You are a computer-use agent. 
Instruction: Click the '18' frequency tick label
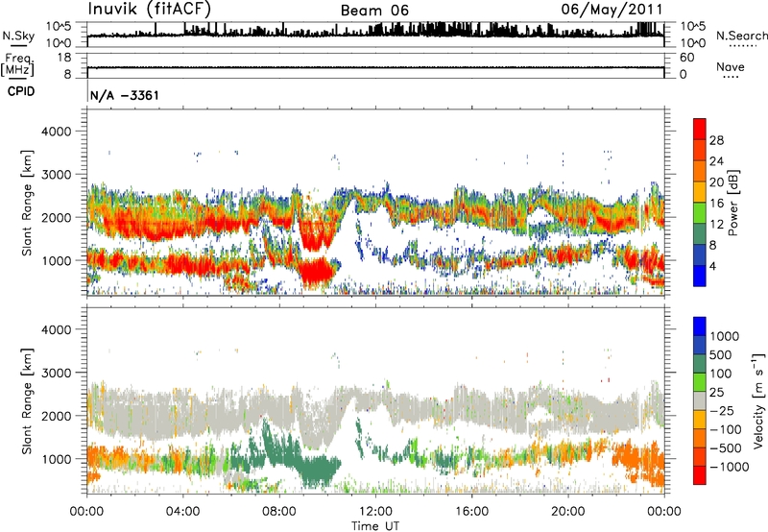point(63,58)
